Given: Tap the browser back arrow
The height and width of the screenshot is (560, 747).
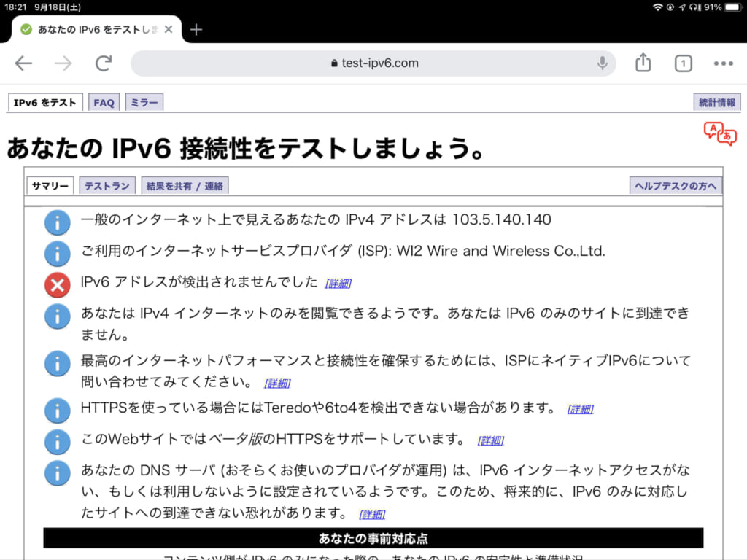Looking at the screenshot, I should coord(23,63).
